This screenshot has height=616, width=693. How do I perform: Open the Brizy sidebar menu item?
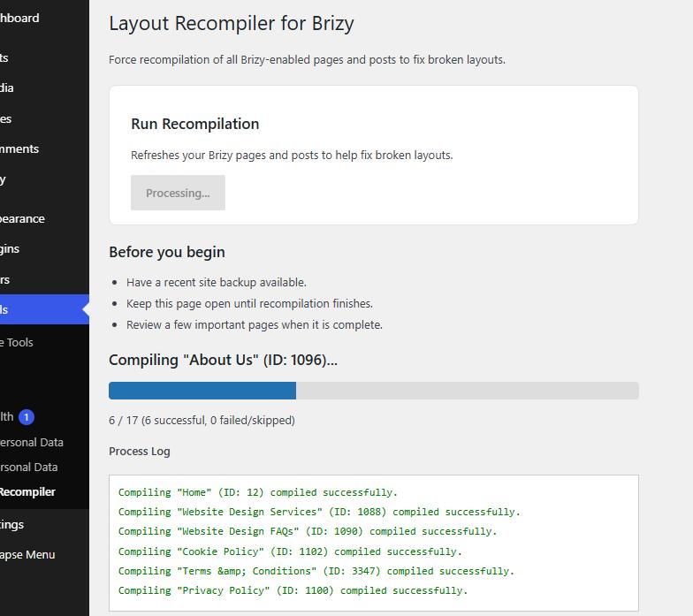(4, 179)
